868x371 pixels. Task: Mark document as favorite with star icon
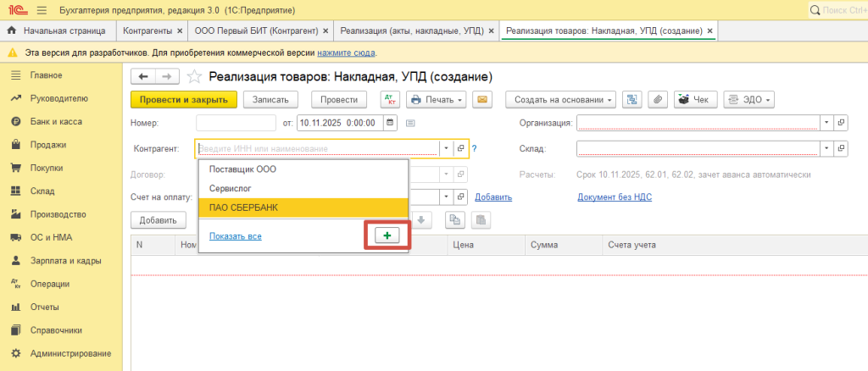point(194,77)
